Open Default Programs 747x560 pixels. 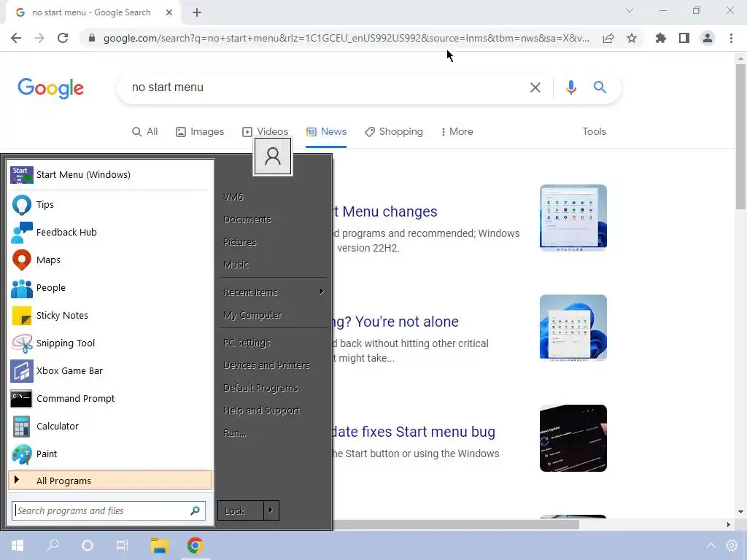(x=260, y=388)
